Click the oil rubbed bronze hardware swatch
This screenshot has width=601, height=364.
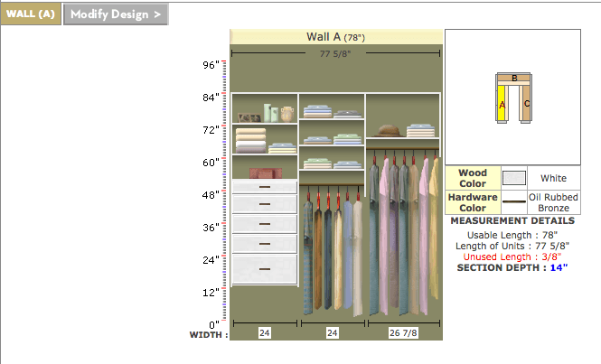pyautogui.click(x=513, y=201)
